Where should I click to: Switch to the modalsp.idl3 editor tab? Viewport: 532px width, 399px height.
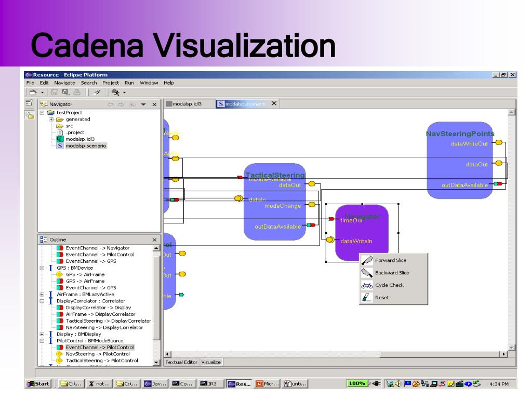click(x=187, y=104)
